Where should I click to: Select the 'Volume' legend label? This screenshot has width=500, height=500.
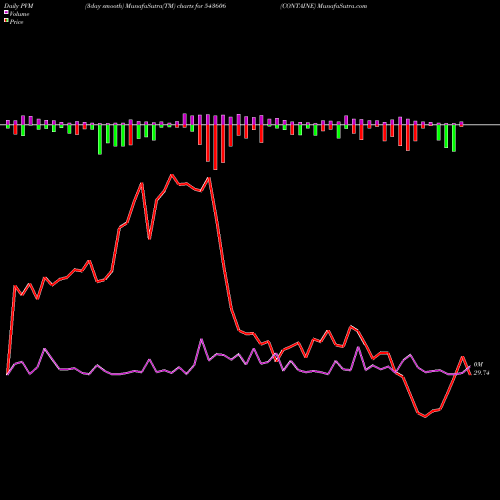[19, 14]
